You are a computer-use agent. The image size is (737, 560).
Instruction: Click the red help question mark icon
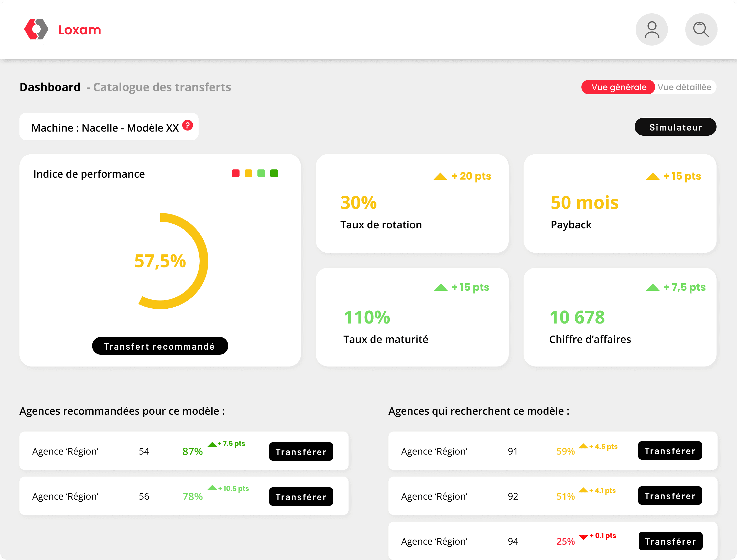(188, 125)
